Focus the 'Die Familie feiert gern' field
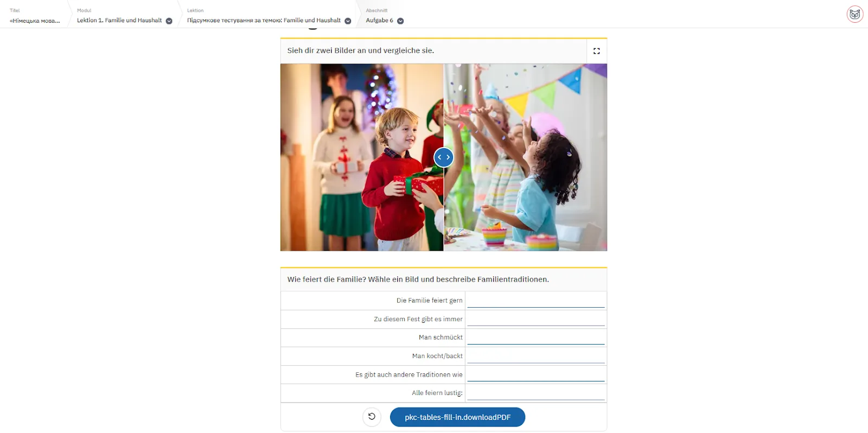The image size is (868, 433). point(536,300)
